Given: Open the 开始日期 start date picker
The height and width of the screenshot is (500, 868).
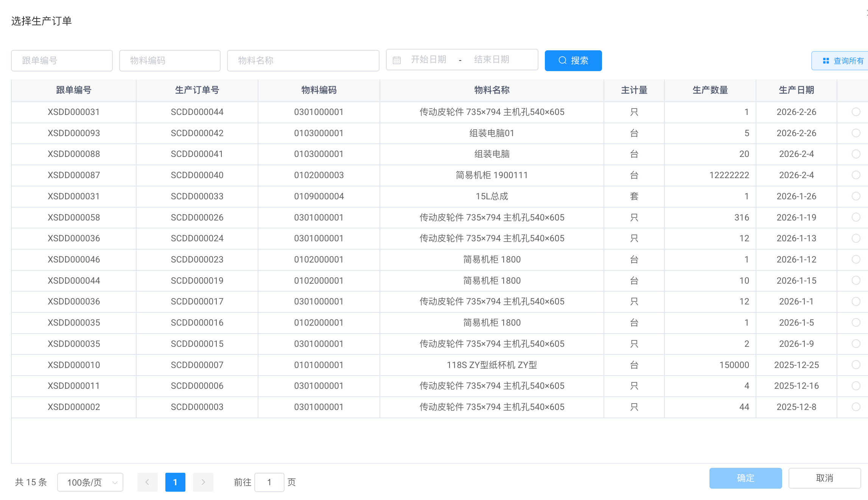Looking at the screenshot, I should 428,60.
